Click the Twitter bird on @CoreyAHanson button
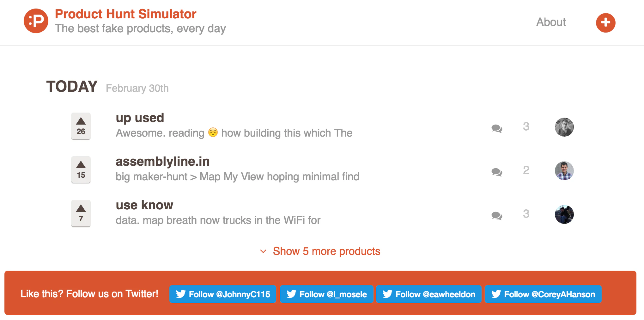 point(496,294)
